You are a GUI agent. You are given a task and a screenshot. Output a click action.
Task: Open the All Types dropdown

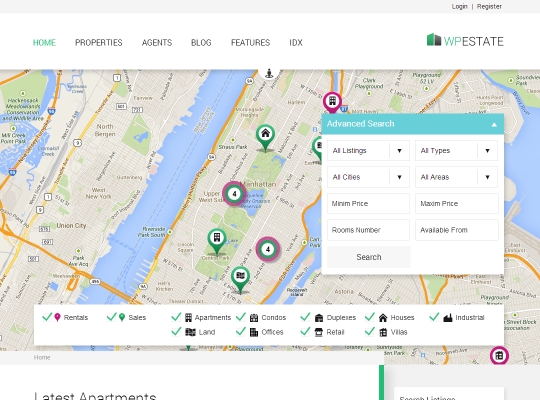tap(456, 151)
